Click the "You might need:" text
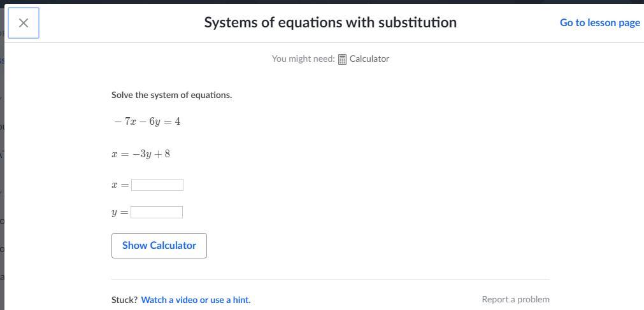This screenshot has height=310, width=644. tap(303, 59)
